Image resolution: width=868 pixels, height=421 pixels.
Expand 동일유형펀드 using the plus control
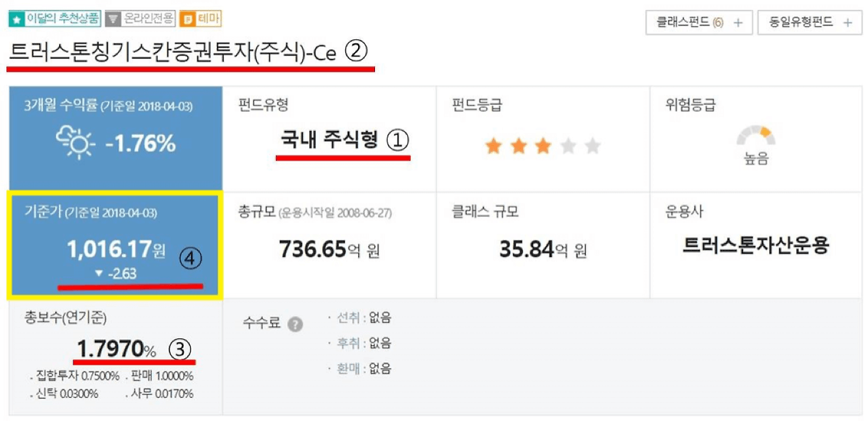coord(846,22)
